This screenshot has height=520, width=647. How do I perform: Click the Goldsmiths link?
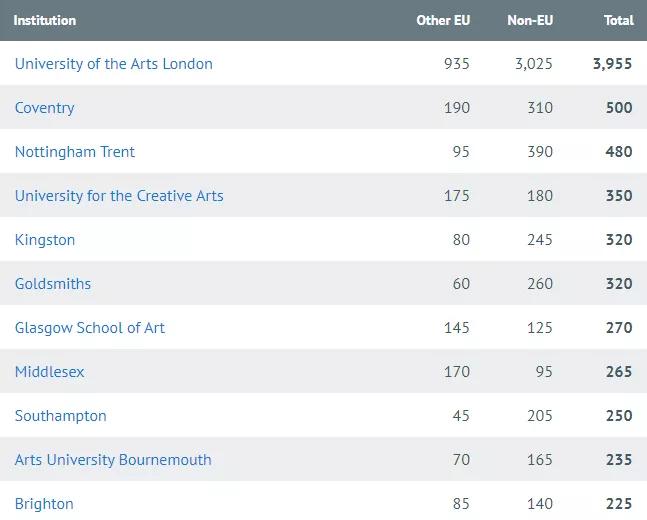tap(52, 284)
